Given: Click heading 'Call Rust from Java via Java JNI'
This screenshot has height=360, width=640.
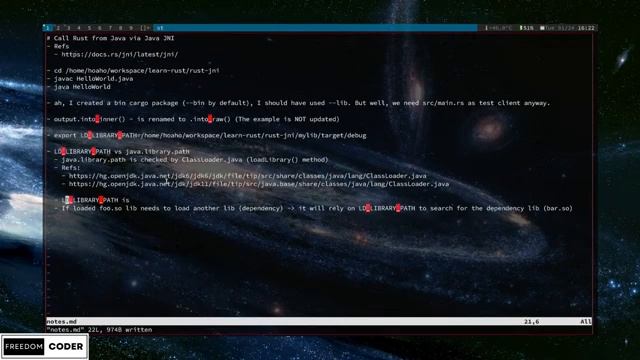Looking at the screenshot, I should coord(114,38).
